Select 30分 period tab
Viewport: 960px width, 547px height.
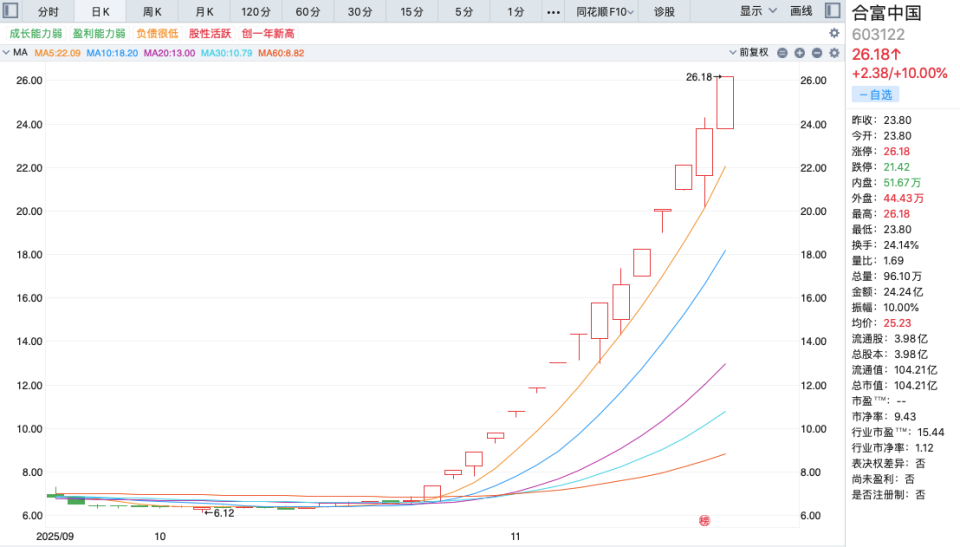[x=360, y=12]
